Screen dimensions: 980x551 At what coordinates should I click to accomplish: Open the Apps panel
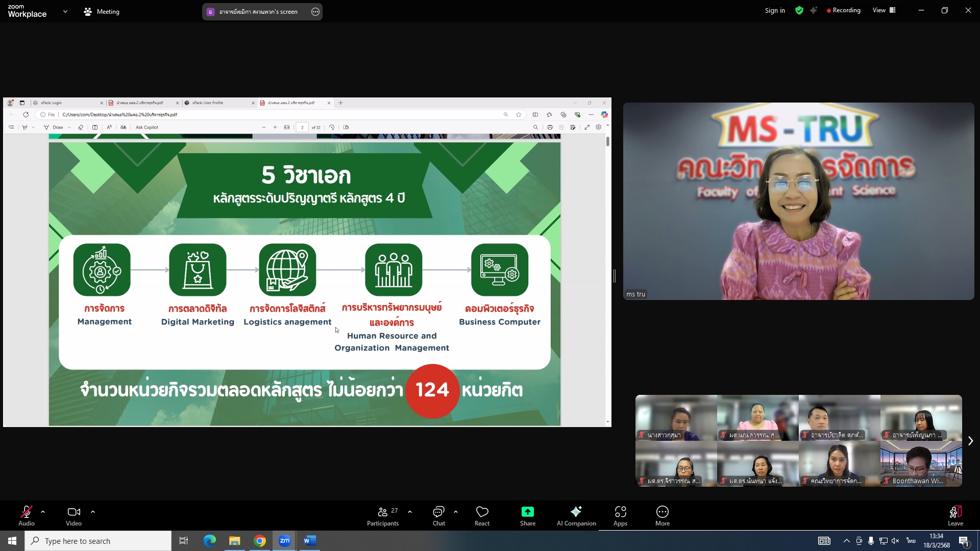pyautogui.click(x=620, y=515)
